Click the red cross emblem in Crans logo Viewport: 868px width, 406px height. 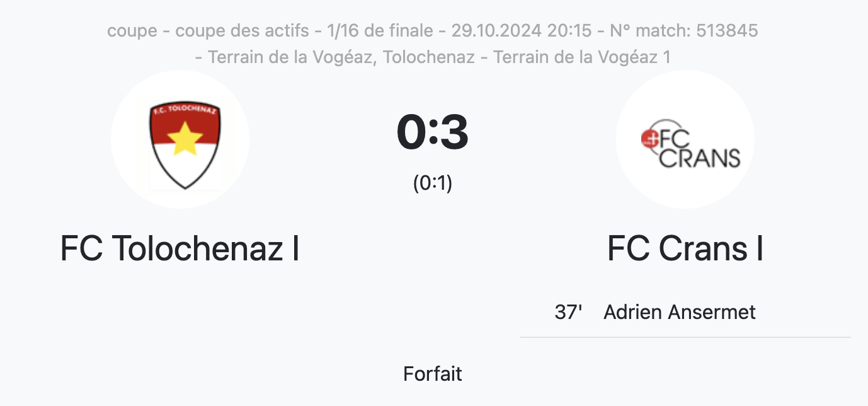648,139
